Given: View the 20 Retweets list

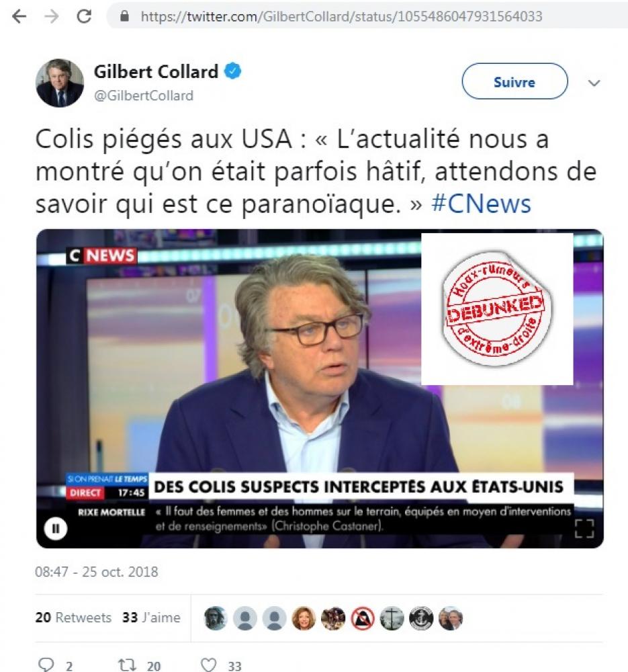Looking at the screenshot, I should [x=73, y=618].
